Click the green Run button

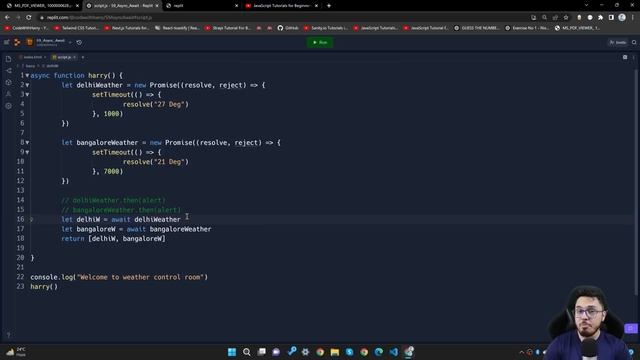click(320, 42)
